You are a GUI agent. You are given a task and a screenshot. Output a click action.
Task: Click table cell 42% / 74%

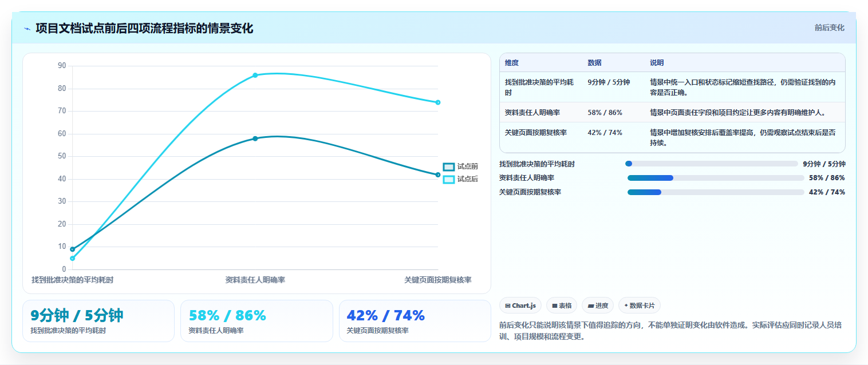coord(605,133)
